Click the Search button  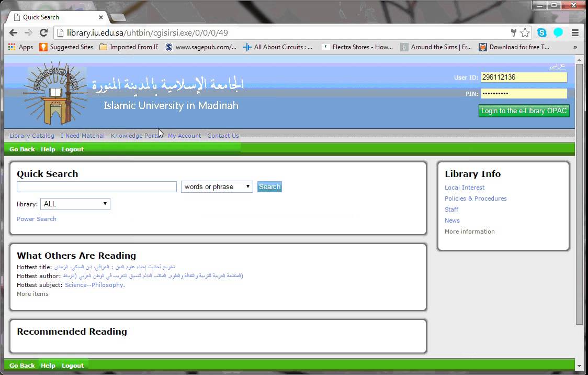coord(269,186)
